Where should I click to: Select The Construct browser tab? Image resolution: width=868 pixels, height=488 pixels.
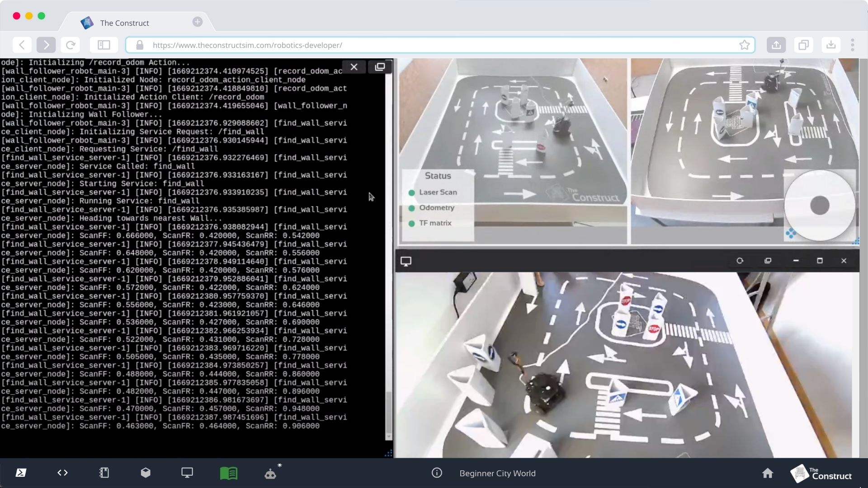[x=136, y=23]
